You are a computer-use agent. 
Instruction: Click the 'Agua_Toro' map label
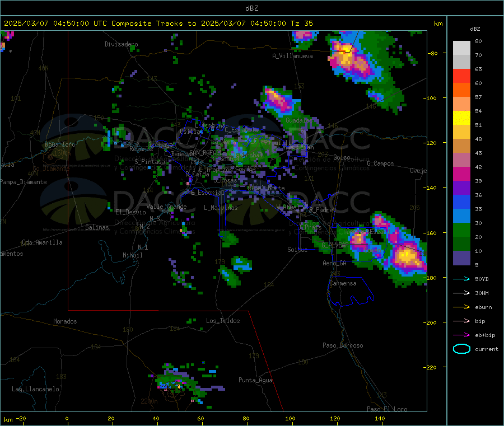60,144
